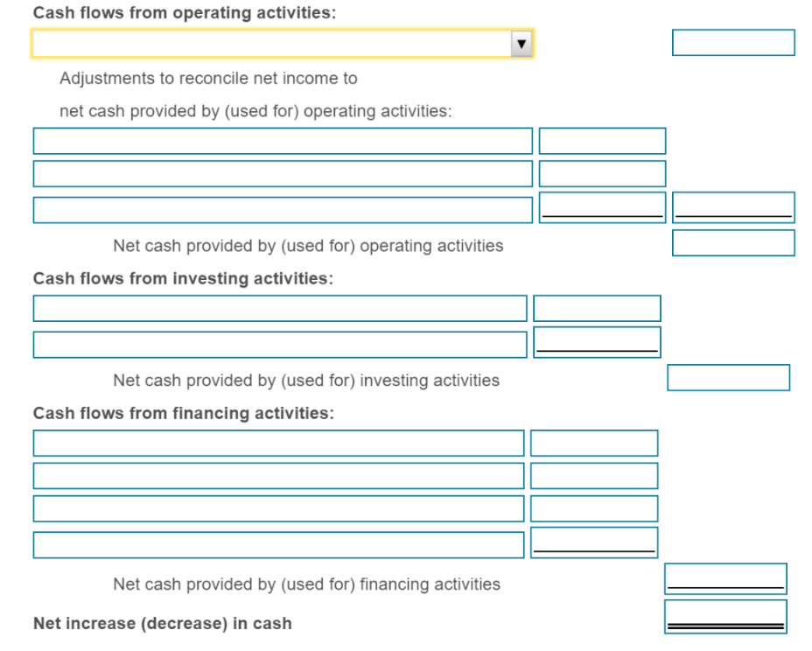Click the underlined investing activities amount box
Viewport: 812px width, 651px height.
coord(597,341)
